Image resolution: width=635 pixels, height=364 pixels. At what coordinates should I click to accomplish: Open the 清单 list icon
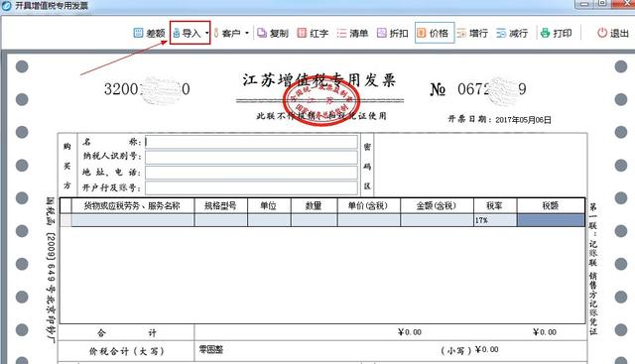(x=341, y=33)
